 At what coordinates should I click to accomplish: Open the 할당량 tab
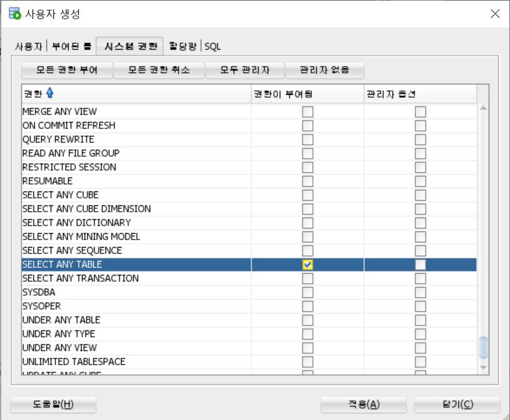coord(183,46)
